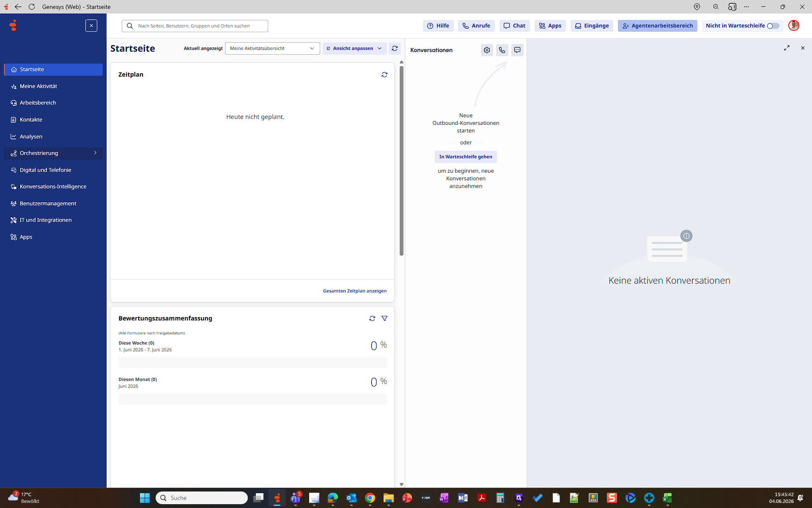Click the scrollbar up arrow of dashboard
The width and height of the screenshot is (812, 508).
401,62
